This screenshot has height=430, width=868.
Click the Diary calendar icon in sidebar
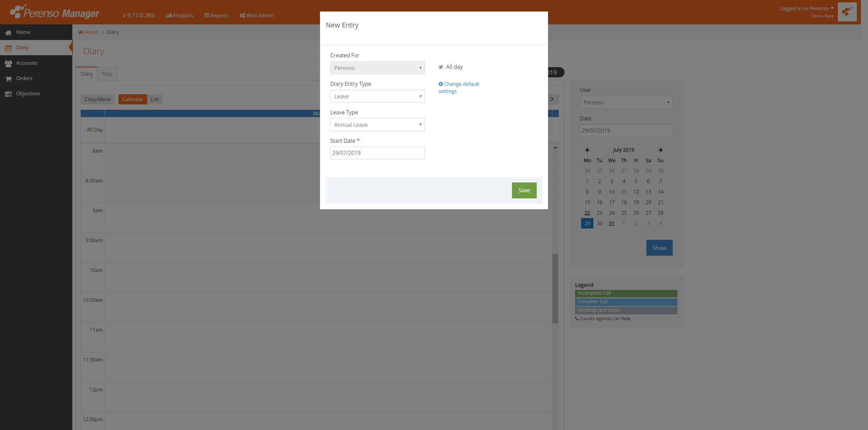click(8, 48)
